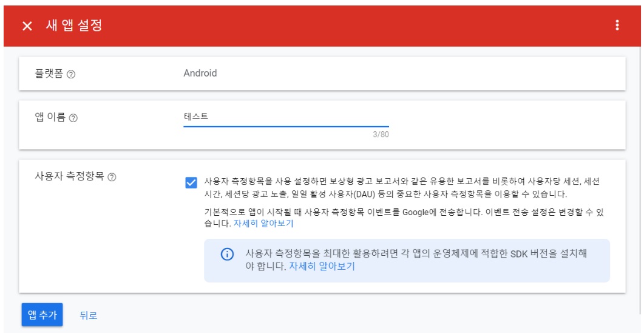The width and height of the screenshot is (644, 333).
Task: Click the 3/80 character counter
Action: pyautogui.click(x=381, y=134)
